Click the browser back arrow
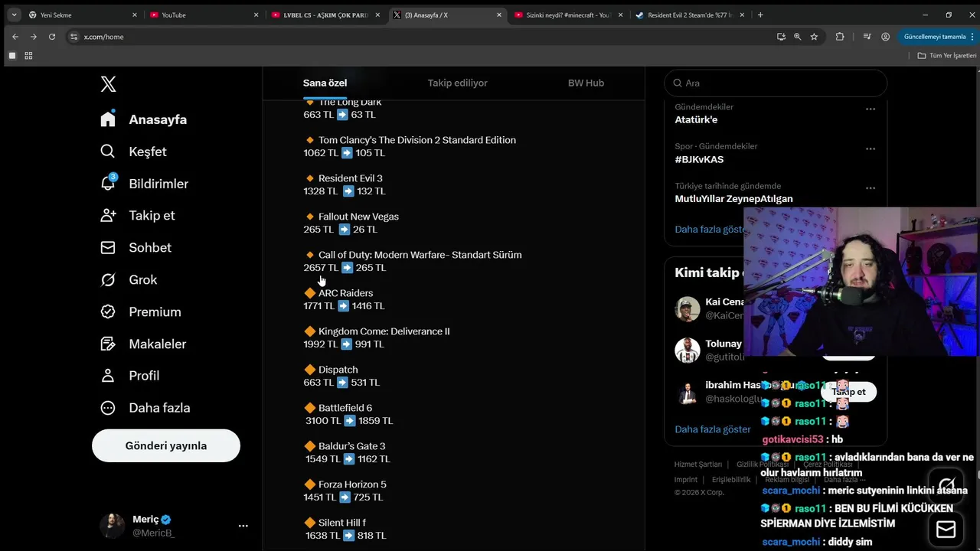The height and width of the screenshot is (551, 980). click(15, 37)
